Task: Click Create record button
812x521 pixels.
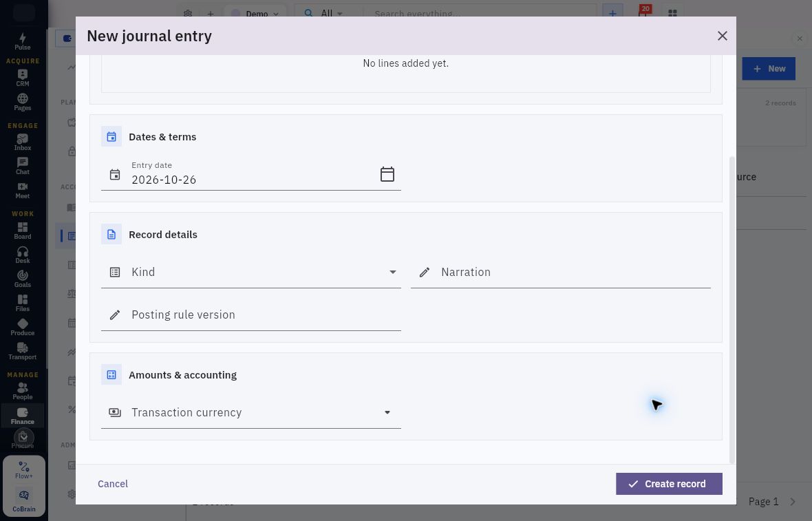Action: 669,484
